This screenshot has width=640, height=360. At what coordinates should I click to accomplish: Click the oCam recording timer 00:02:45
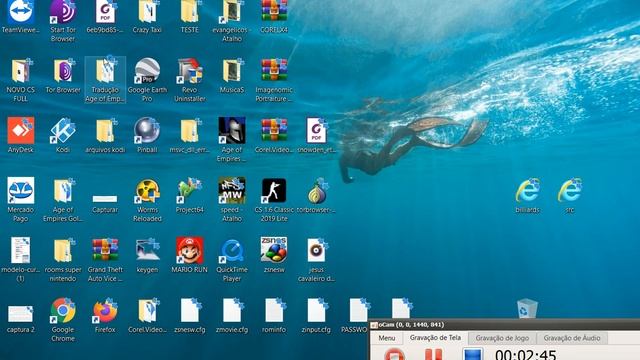pyautogui.click(x=526, y=354)
